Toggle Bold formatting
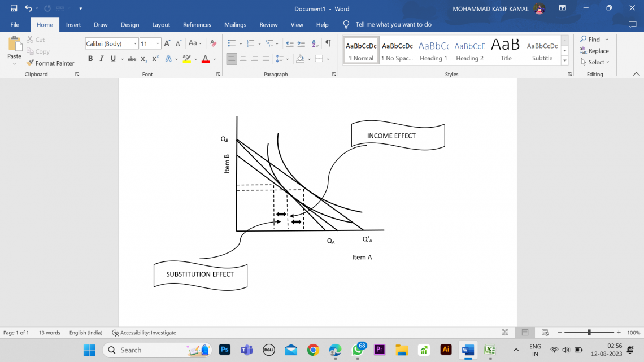The width and height of the screenshot is (644, 362). (90, 59)
